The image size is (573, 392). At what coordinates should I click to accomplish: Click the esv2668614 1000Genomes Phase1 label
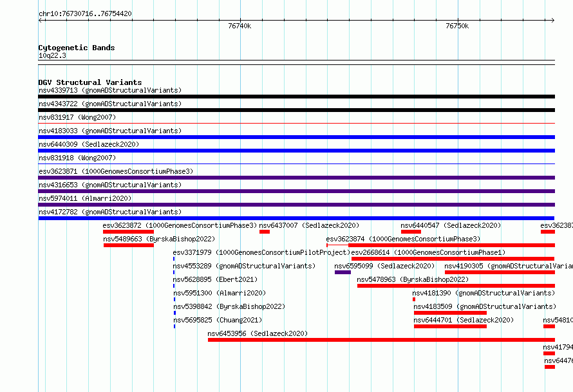tap(428, 252)
